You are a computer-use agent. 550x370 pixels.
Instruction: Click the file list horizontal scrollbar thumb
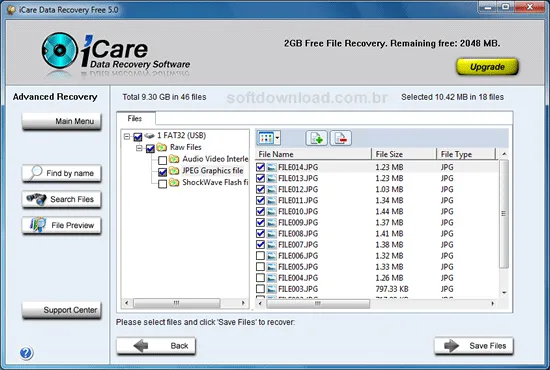(318, 303)
